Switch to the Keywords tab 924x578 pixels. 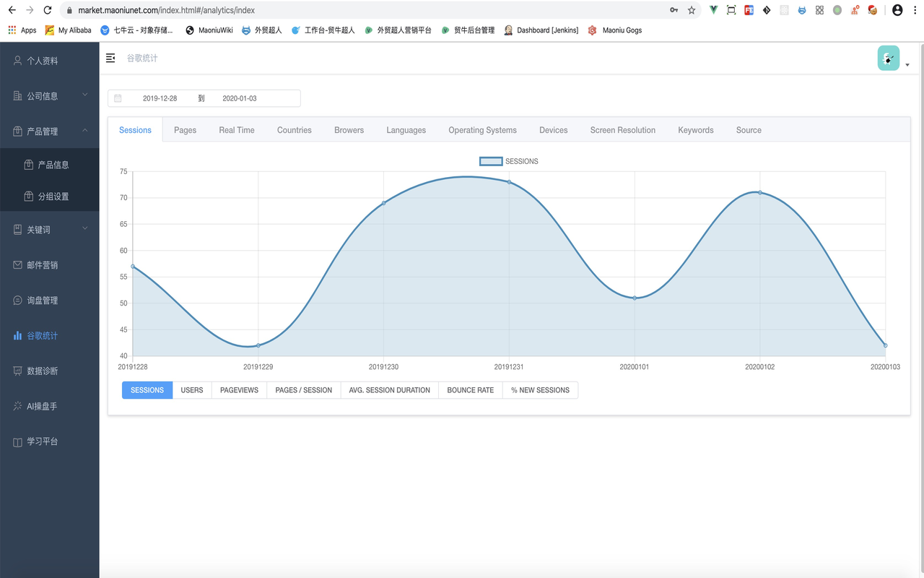tap(696, 130)
